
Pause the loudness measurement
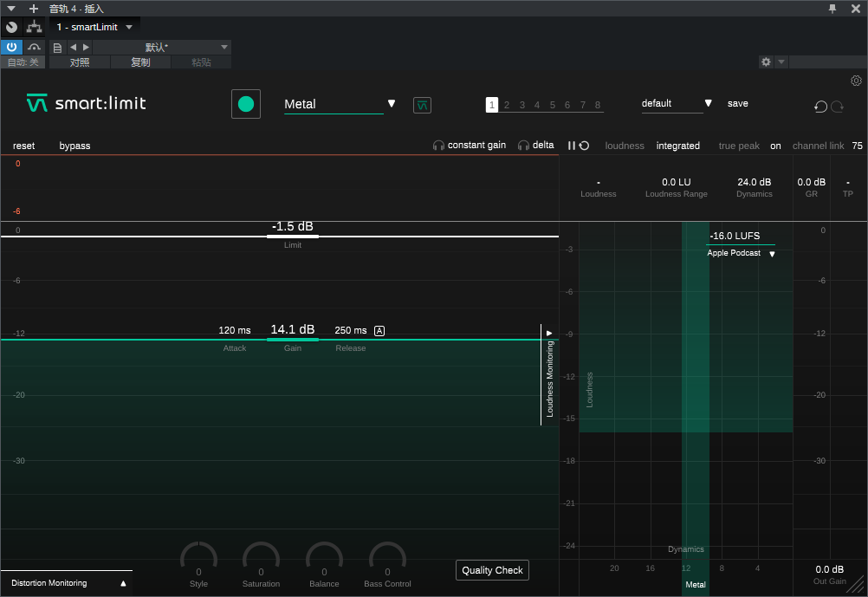[x=571, y=146]
